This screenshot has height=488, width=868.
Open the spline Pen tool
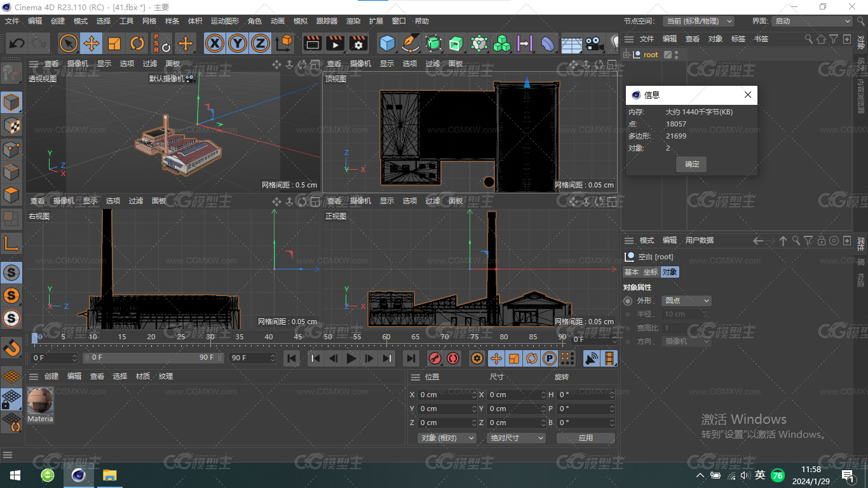(410, 43)
